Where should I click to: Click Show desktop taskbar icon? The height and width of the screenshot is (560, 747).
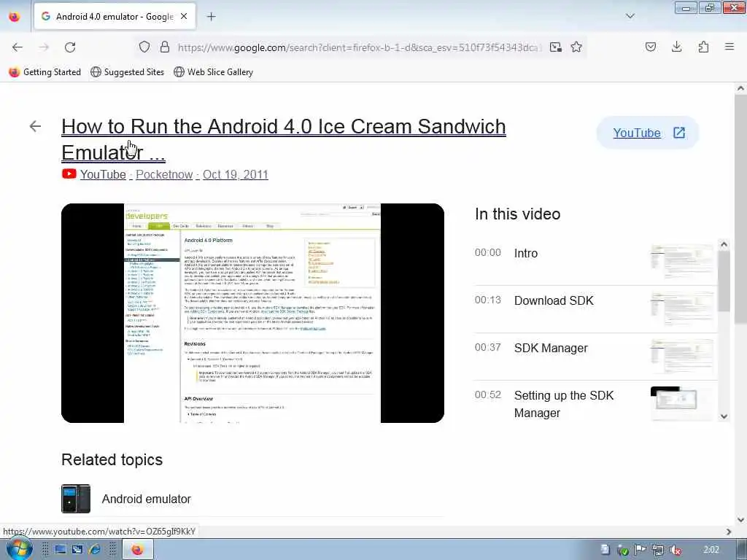[60, 550]
